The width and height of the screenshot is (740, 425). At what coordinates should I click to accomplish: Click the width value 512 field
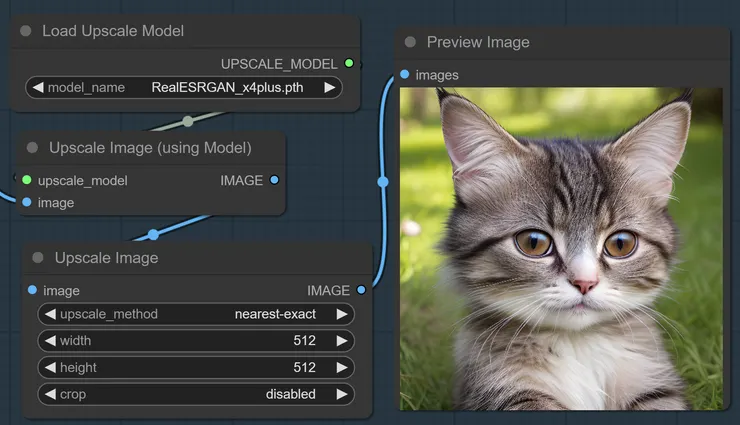[196, 341]
